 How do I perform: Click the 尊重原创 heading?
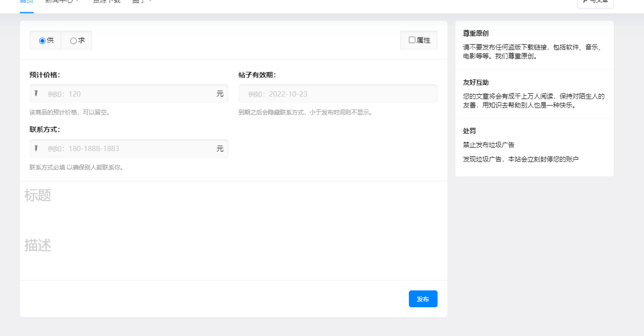476,33
